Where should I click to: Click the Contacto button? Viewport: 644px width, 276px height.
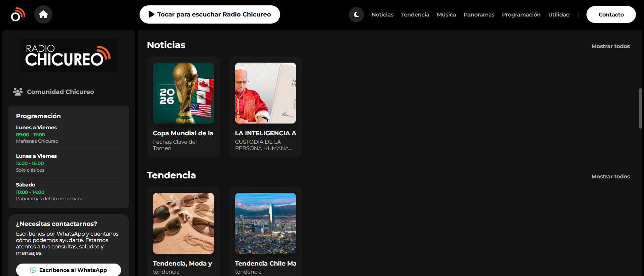[x=611, y=14]
